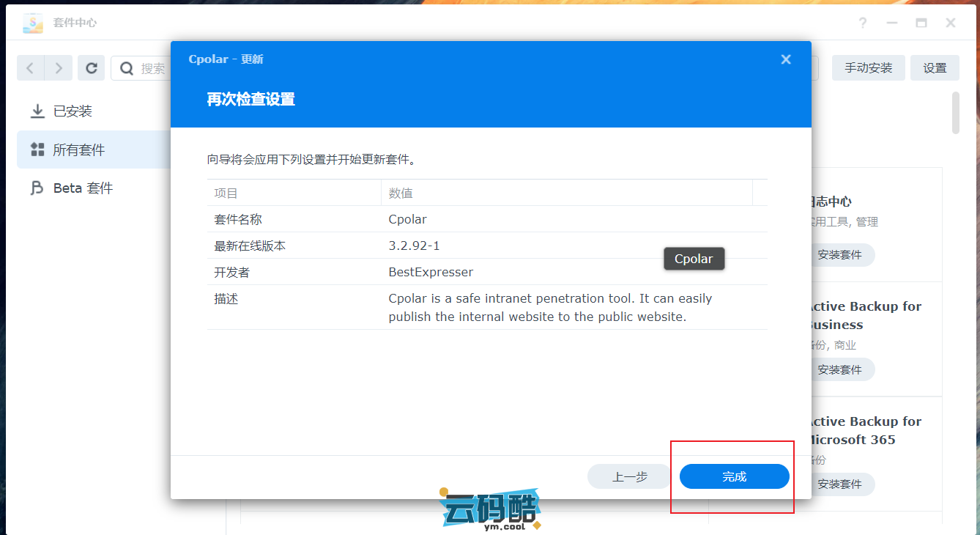
Task: Install Active Backup for Microsoft 365
Action: [839, 484]
